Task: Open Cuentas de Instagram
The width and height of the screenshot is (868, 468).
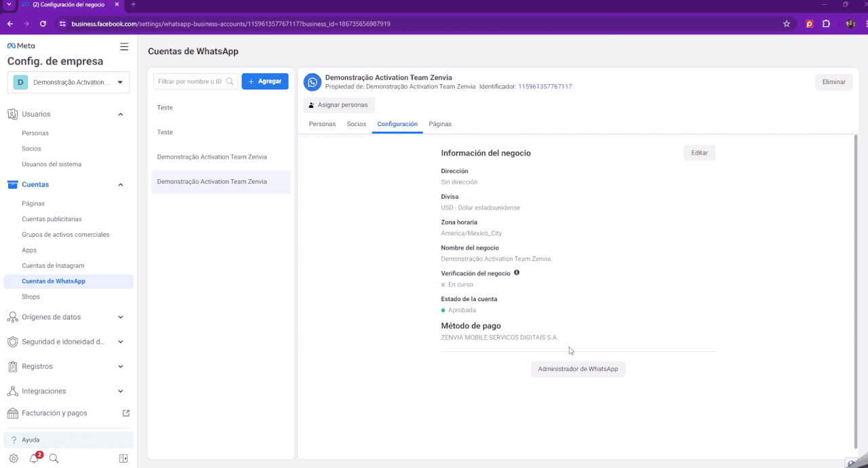Action: pyautogui.click(x=53, y=266)
